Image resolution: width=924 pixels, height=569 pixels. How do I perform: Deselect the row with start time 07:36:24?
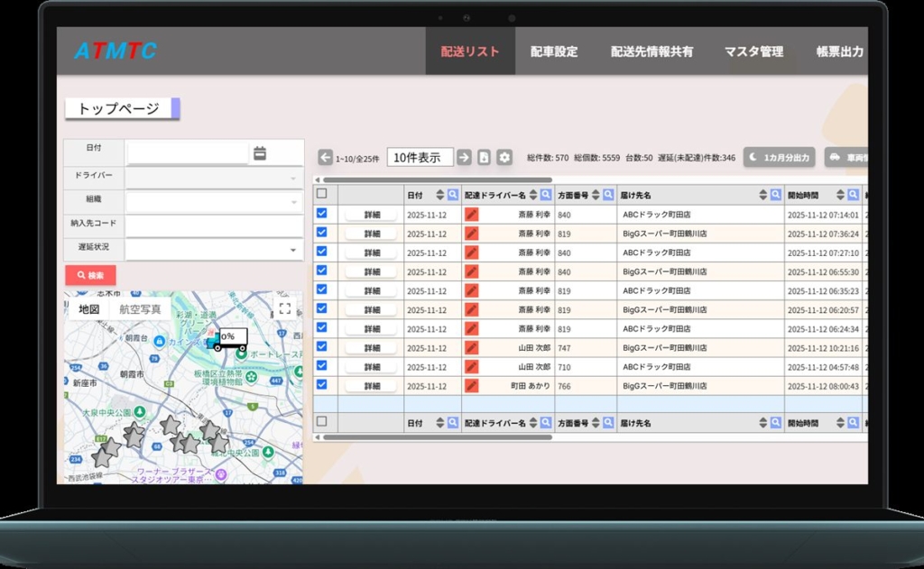(x=322, y=232)
